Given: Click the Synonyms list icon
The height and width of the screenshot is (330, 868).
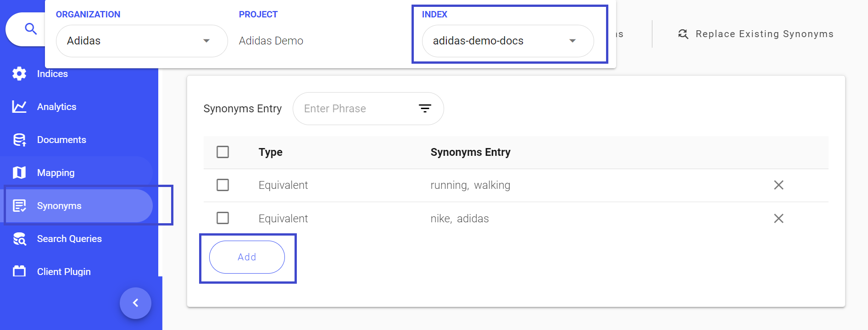Looking at the screenshot, I should (x=19, y=206).
